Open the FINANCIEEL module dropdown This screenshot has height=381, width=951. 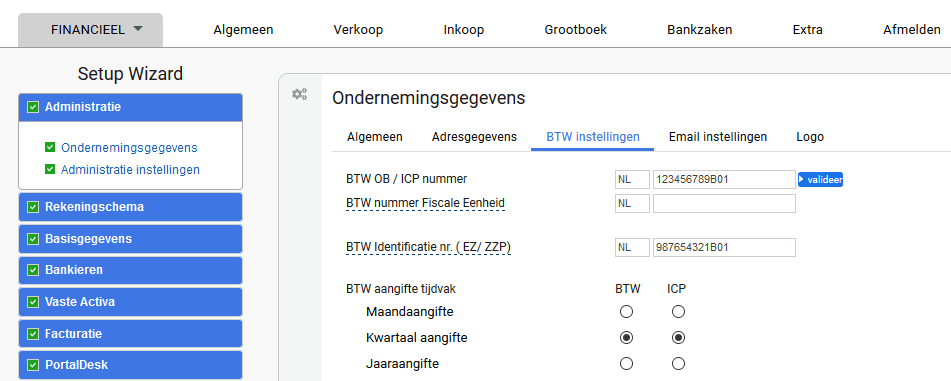coord(90,30)
